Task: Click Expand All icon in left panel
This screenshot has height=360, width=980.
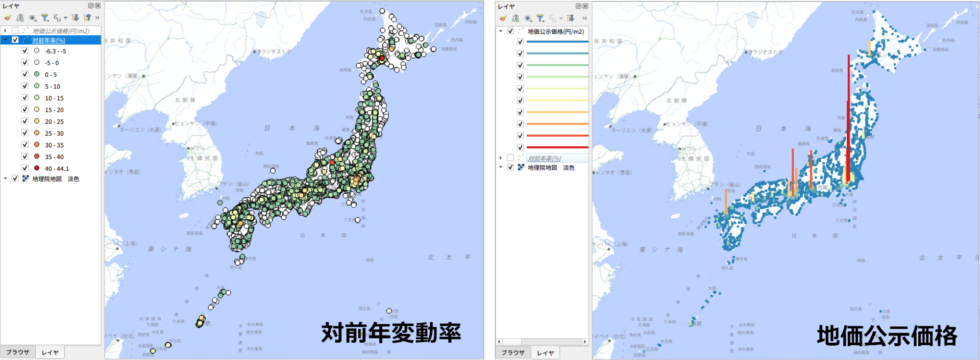Action: coord(75,18)
